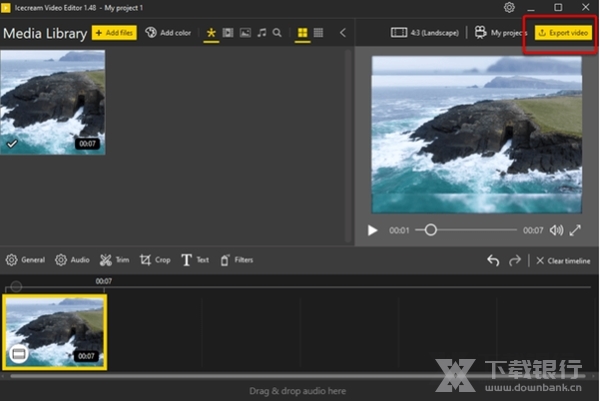This screenshot has height=401, width=600.
Task: Open fullscreen preview
Action: point(575,230)
